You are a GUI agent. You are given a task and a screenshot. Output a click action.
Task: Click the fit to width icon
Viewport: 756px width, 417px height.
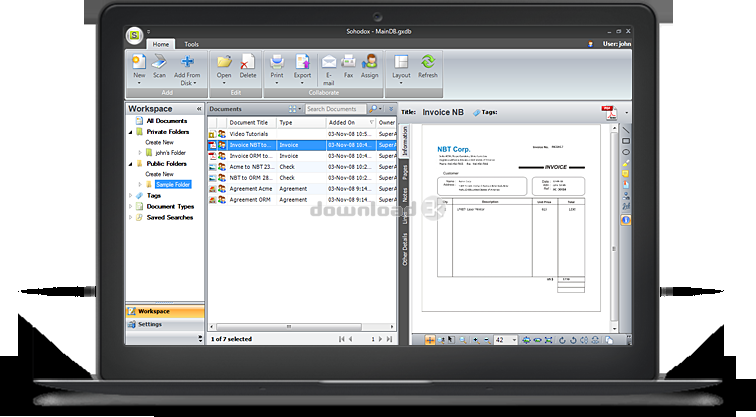(537, 340)
